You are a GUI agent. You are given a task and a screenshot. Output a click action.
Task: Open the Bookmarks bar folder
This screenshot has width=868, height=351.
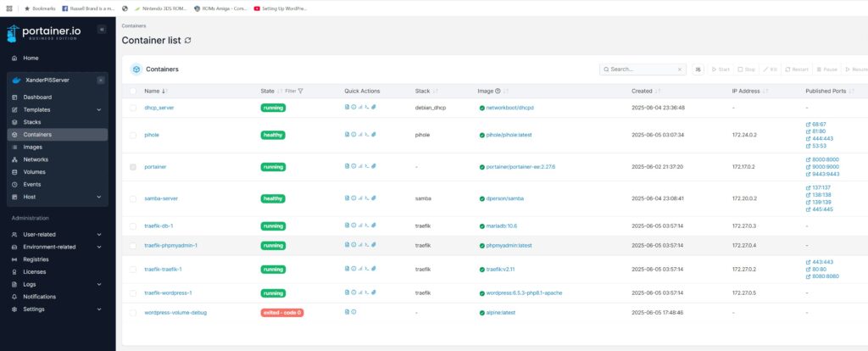point(39,8)
